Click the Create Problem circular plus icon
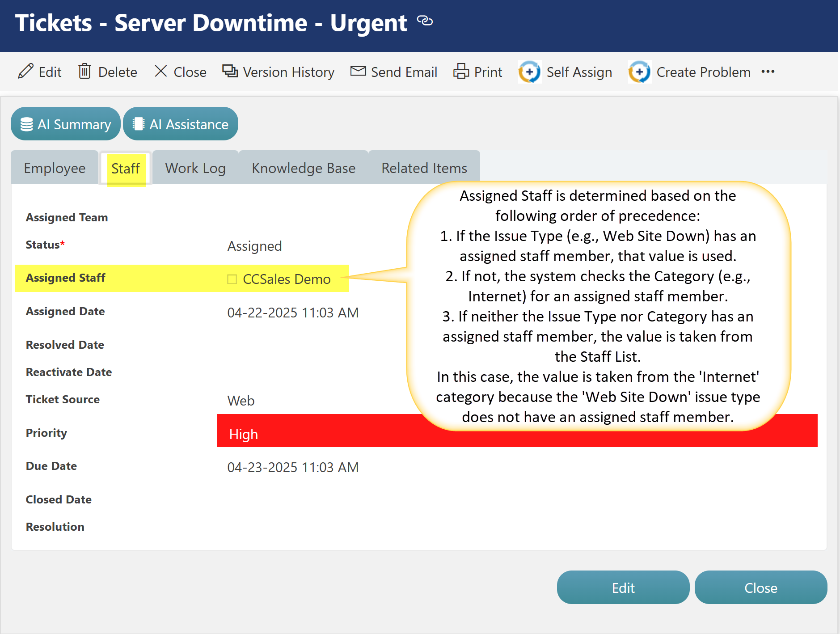 tap(639, 72)
